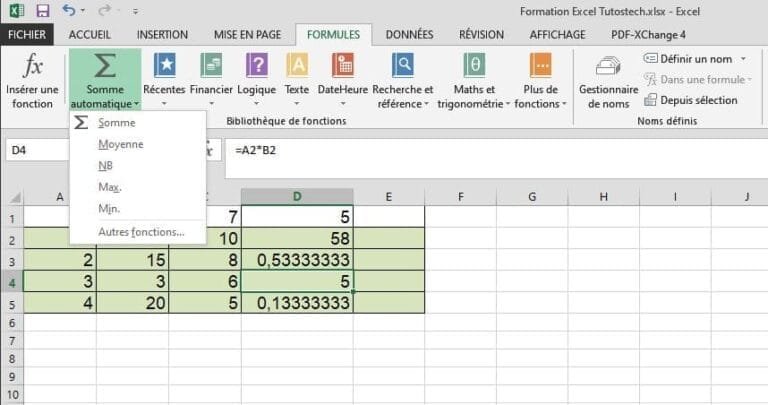The height and width of the screenshot is (405, 768).
Task: Open Recherche et référence functions
Action: pyautogui.click(x=403, y=81)
